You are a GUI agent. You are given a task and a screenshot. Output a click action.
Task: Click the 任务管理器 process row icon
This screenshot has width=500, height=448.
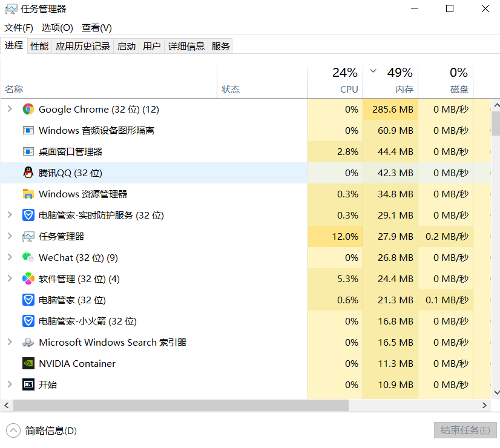pos(28,237)
